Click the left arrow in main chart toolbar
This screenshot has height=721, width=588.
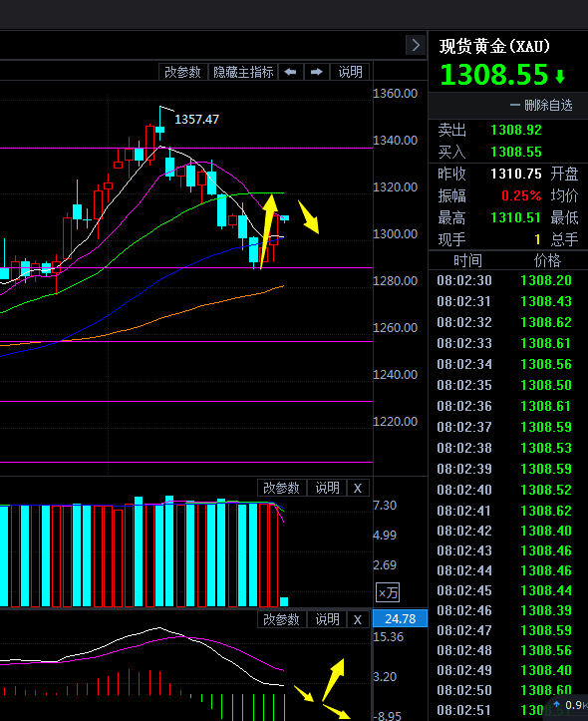click(x=290, y=72)
